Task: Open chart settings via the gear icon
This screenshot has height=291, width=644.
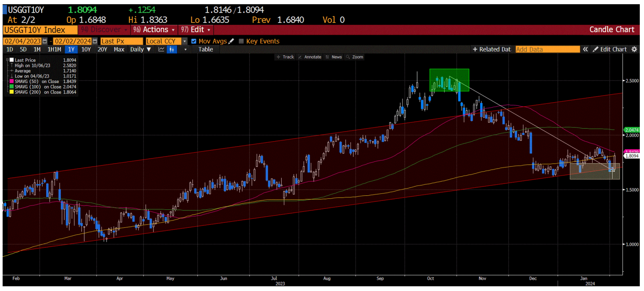Action: click(635, 49)
